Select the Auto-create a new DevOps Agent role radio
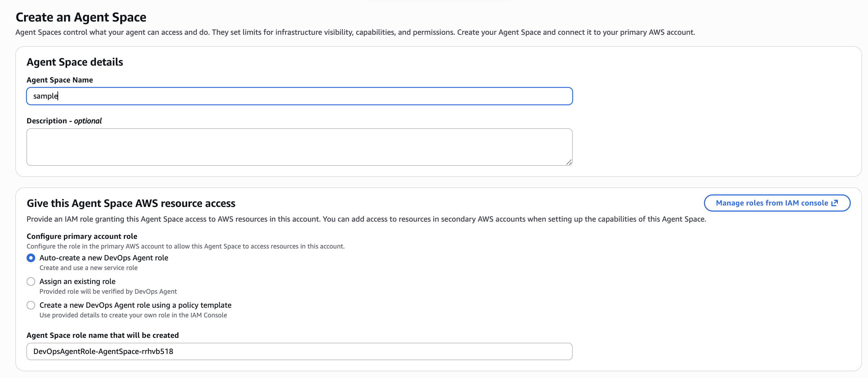Viewport: 868px width, 378px height. (x=31, y=258)
